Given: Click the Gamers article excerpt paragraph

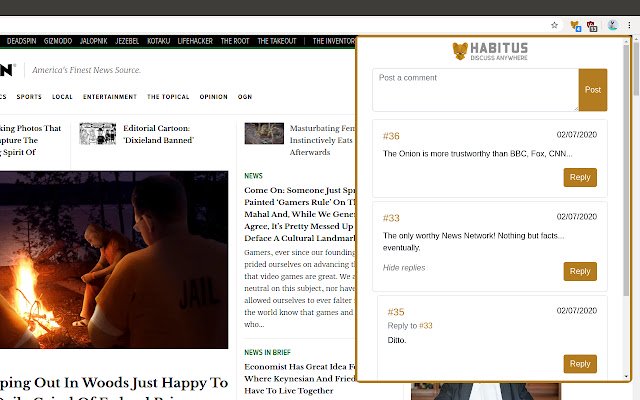Looking at the screenshot, I should pyautogui.click(x=300, y=288).
